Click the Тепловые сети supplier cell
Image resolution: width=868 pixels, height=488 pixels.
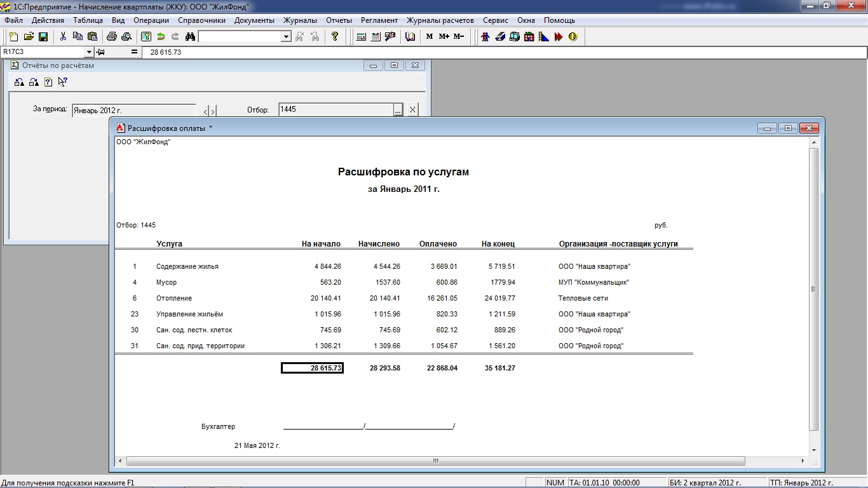583,298
